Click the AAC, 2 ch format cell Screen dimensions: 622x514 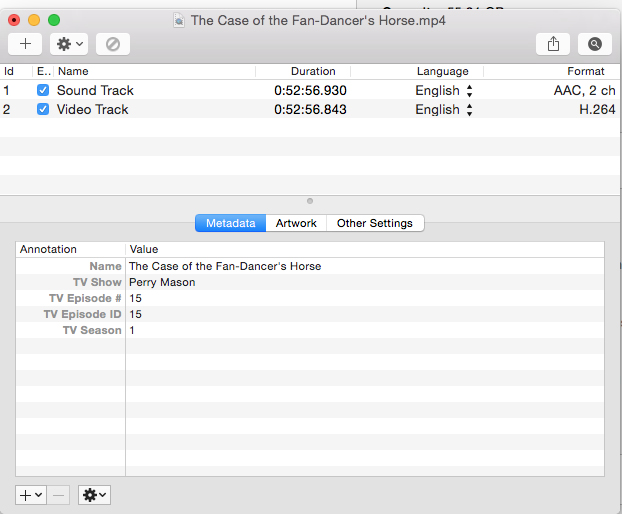584,90
